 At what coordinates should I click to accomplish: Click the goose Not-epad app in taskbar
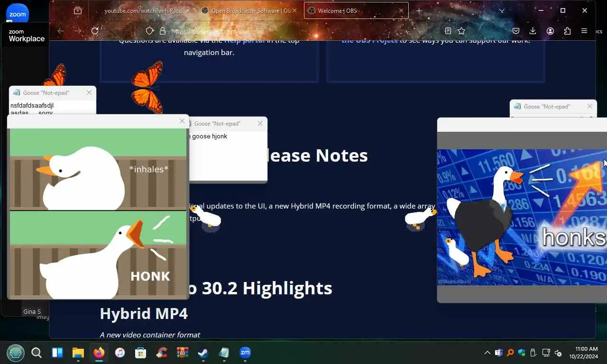click(x=224, y=353)
